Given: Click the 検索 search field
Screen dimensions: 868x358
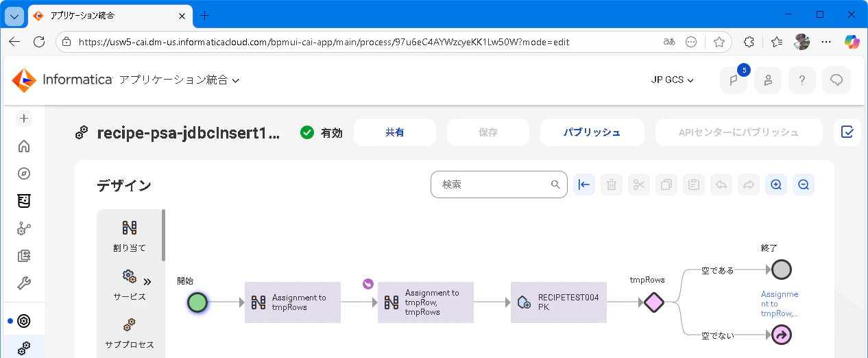Looking at the screenshot, I should (499, 184).
